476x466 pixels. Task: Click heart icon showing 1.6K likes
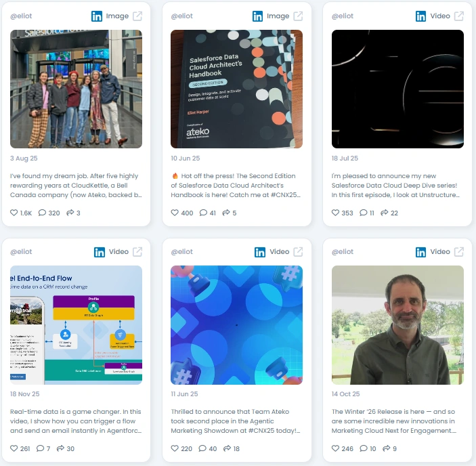point(14,213)
